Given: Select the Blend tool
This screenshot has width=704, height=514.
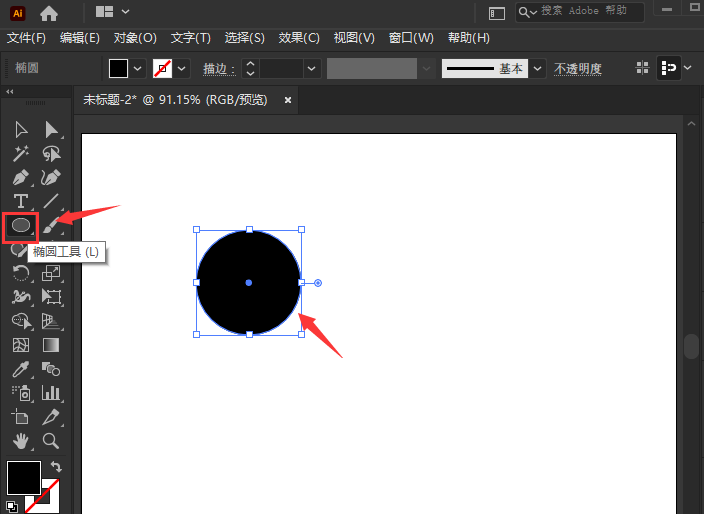Looking at the screenshot, I should click(x=51, y=369).
